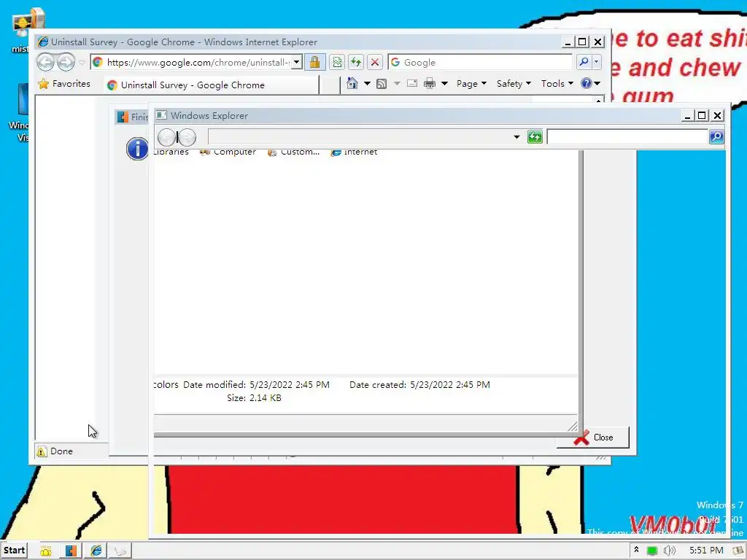Expand the Print dropdown arrow

[444, 83]
